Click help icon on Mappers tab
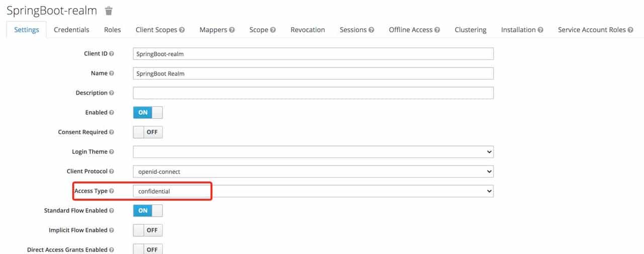The height and width of the screenshot is (254, 644). click(232, 30)
